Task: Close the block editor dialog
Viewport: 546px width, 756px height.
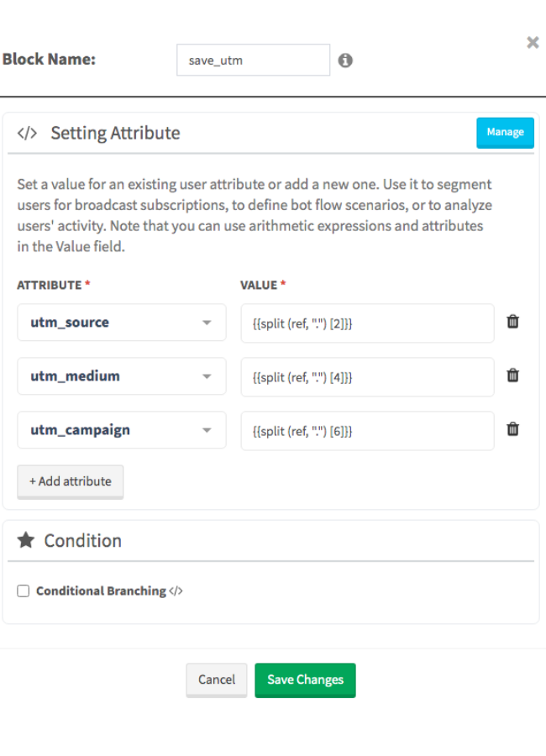Action: coord(533,43)
